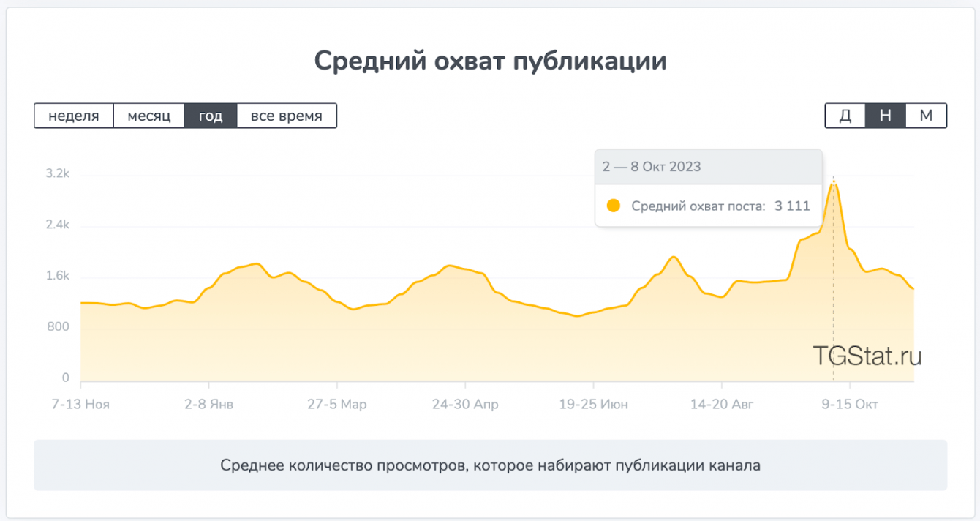
Task: Click the TGStat.ru watermark
Action: pos(867,356)
